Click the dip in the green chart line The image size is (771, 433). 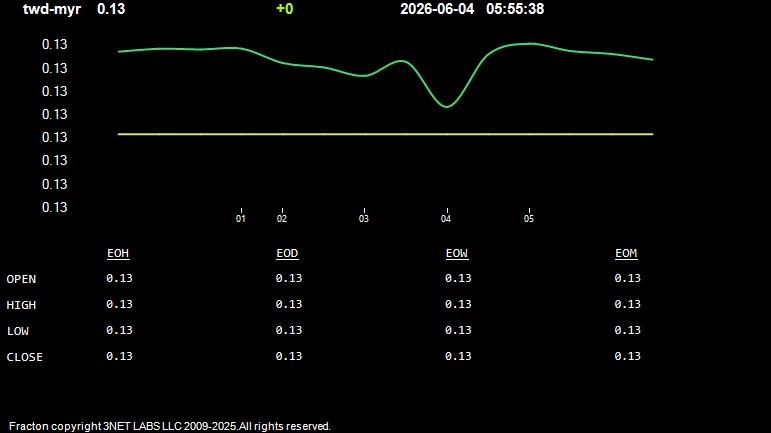coord(446,106)
